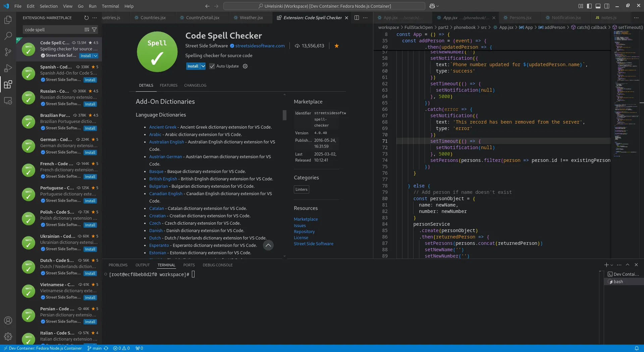Refresh the extensions marketplace list

coord(86,18)
